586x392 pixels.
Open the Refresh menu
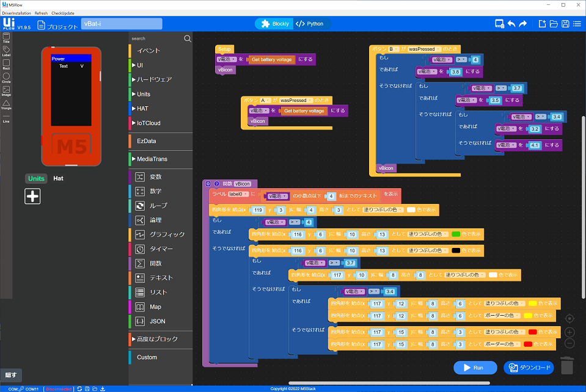coord(41,13)
